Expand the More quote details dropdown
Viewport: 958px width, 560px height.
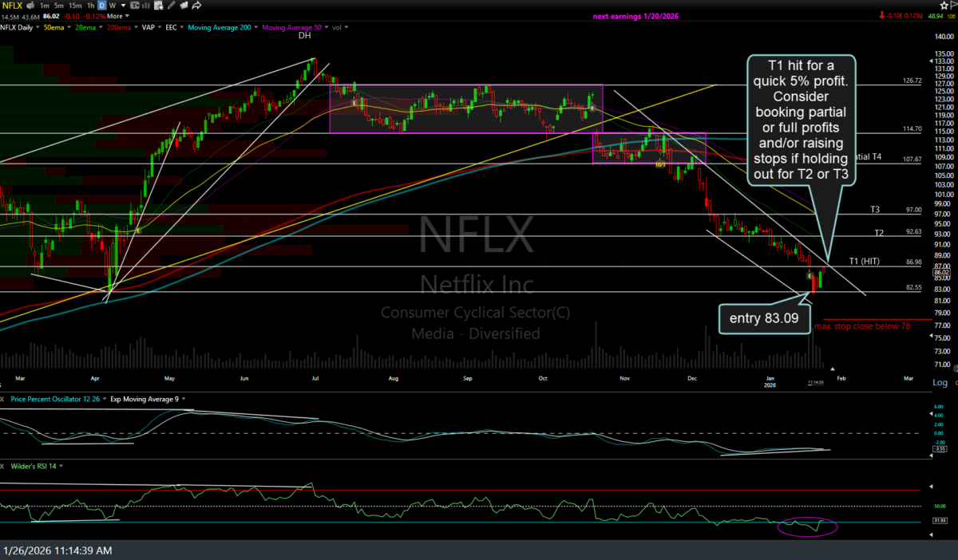coord(118,16)
